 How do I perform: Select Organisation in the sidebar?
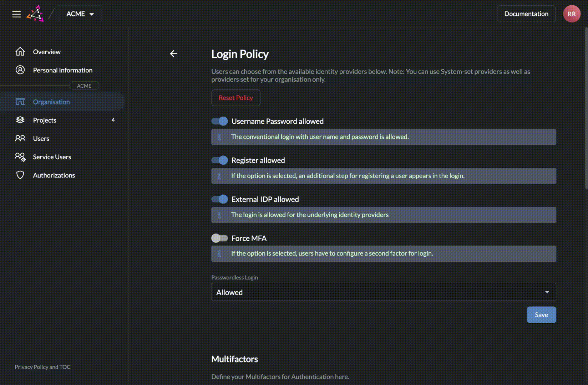tap(51, 102)
